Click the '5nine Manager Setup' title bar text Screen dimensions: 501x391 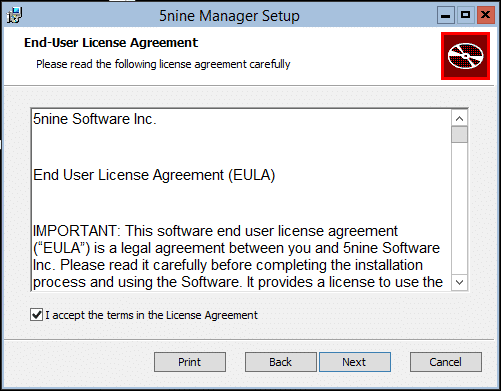[229, 16]
